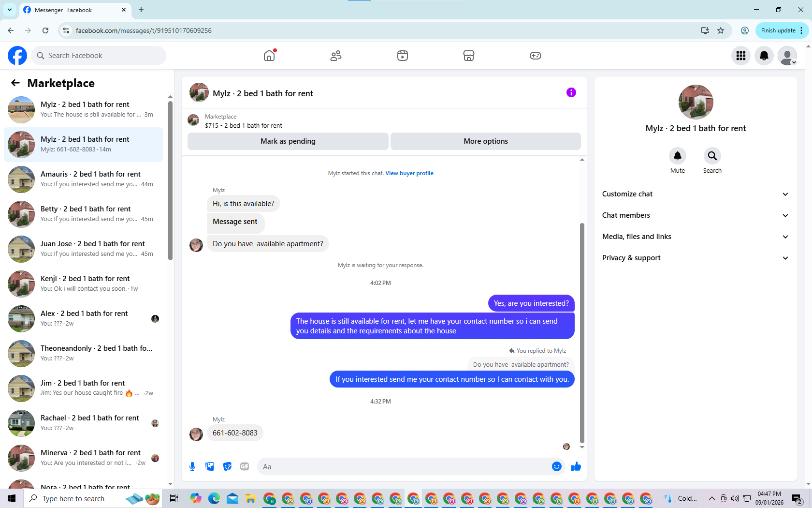
Task: Open Alex 2 bed 1 bath chat
Action: coord(84,319)
